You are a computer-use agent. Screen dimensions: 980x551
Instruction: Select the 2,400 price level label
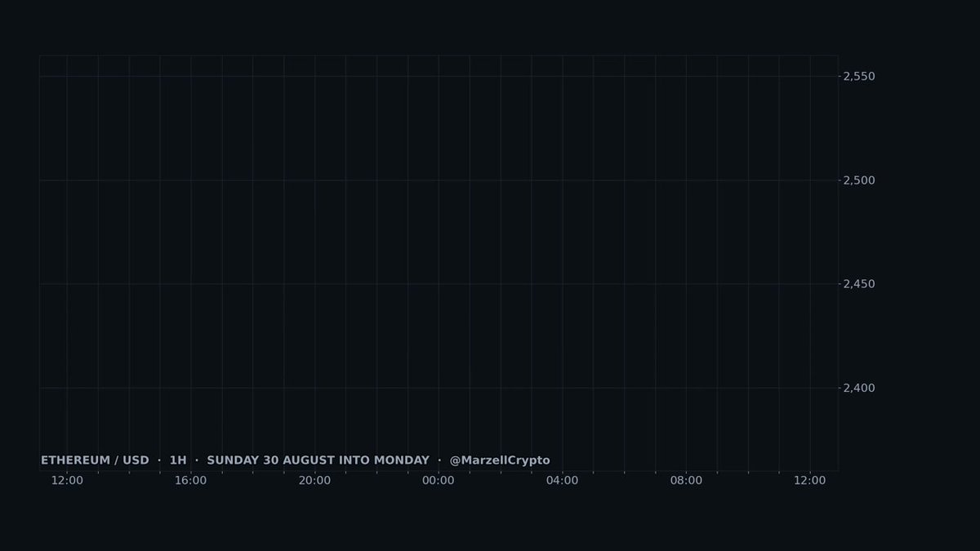(859, 388)
